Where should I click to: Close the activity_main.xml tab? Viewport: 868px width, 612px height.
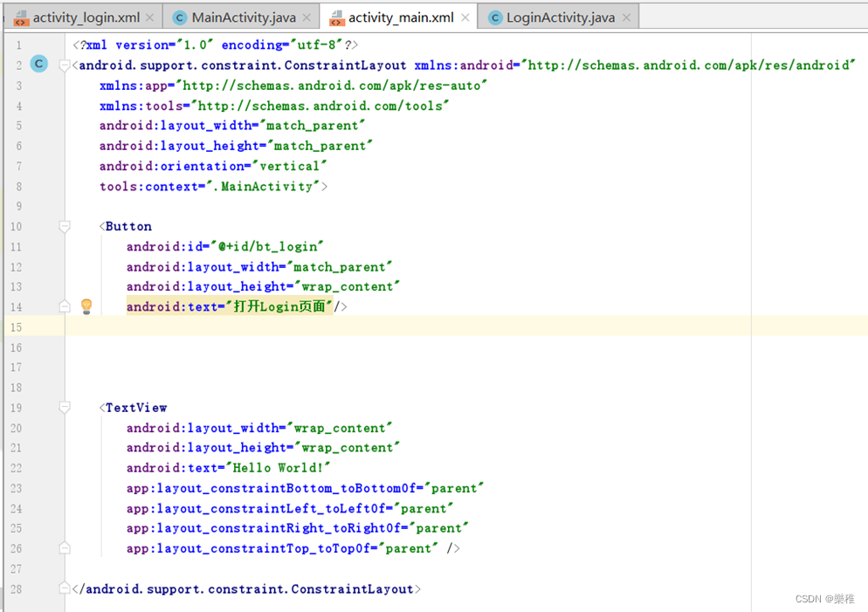tap(465, 15)
